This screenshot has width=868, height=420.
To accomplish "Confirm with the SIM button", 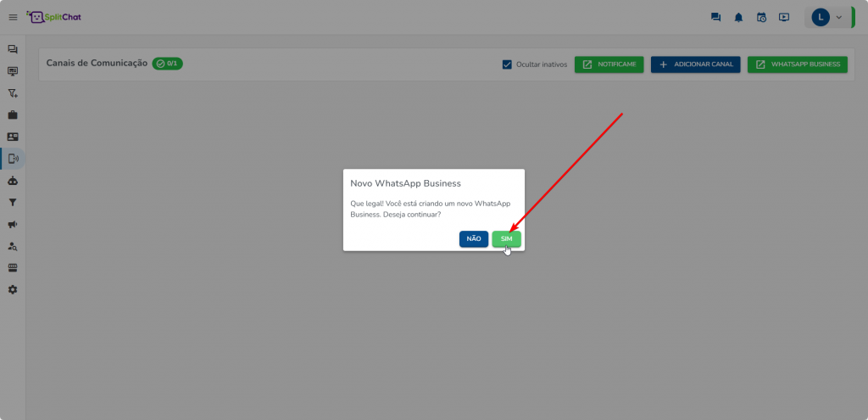I will [x=507, y=238].
